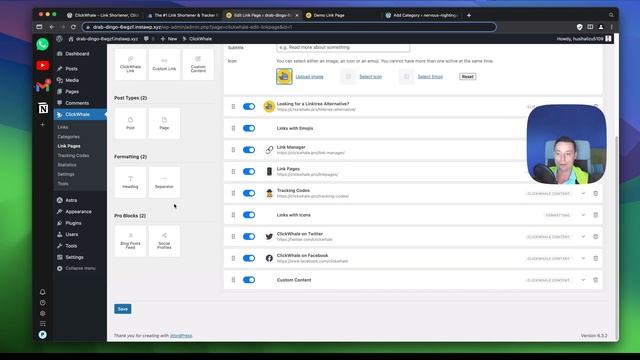Open a new browser tab
Screen dimensions: 640x360
(469, 15)
